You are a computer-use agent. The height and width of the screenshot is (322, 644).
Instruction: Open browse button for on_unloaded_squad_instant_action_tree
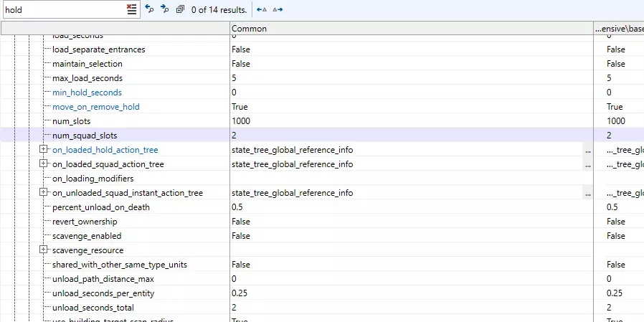click(587, 193)
